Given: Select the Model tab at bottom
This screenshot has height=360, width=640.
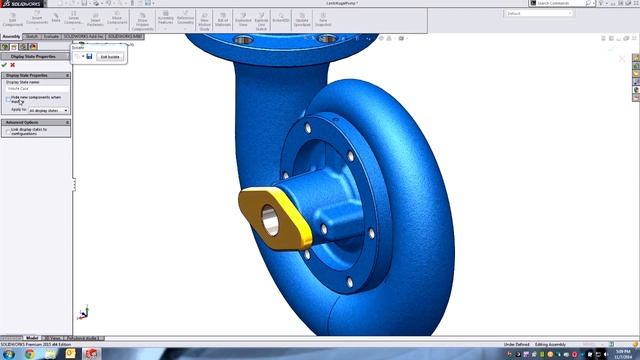Looking at the screenshot, I should click(x=32, y=338).
